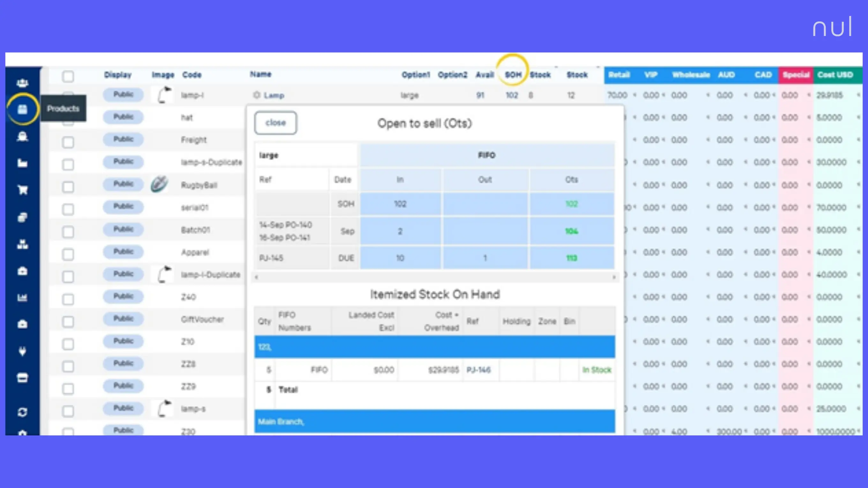Click the GiftVoucher product code
The height and width of the screenshot is (488, 868).
[x=202, y=319]
